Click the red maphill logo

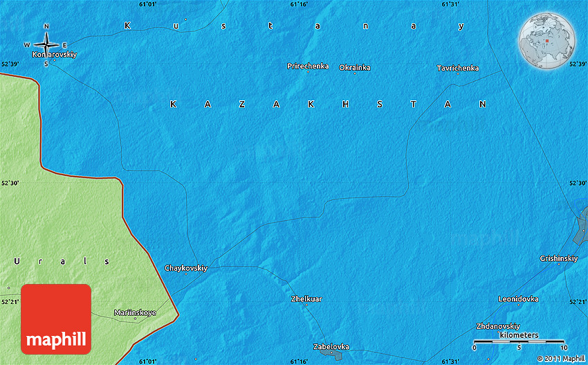coord(56,319)
